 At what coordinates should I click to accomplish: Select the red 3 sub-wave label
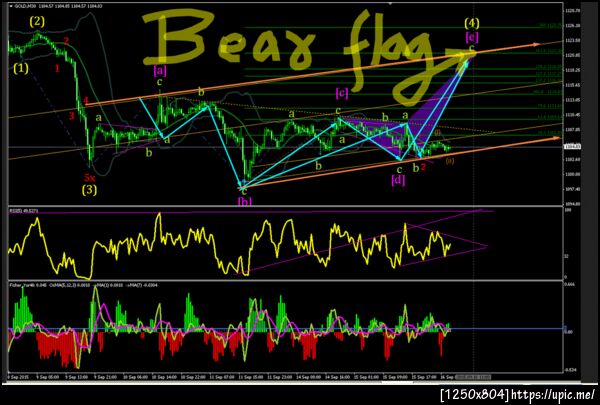[72, 116]
